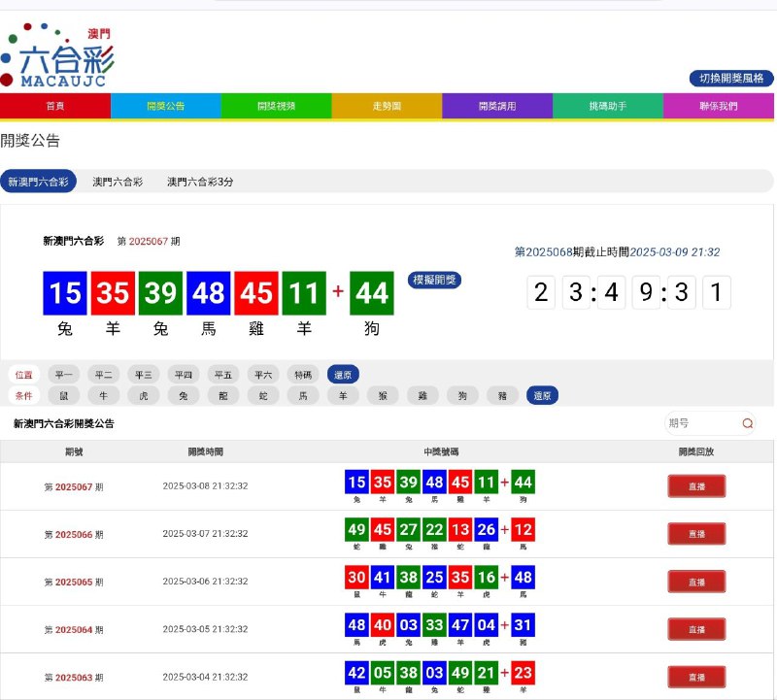Select the 蛇 zodiac filter chip
Screen dimensions: 777x700
(263, 395)
